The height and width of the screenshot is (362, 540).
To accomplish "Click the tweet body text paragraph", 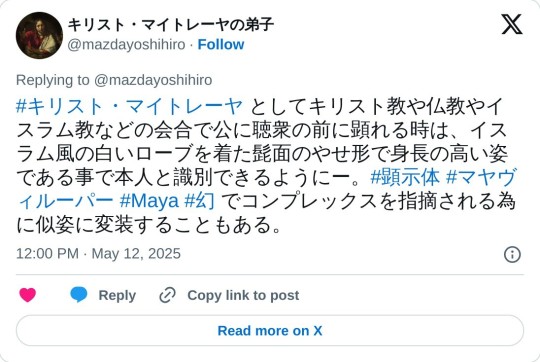I will (x=267, y=166).
